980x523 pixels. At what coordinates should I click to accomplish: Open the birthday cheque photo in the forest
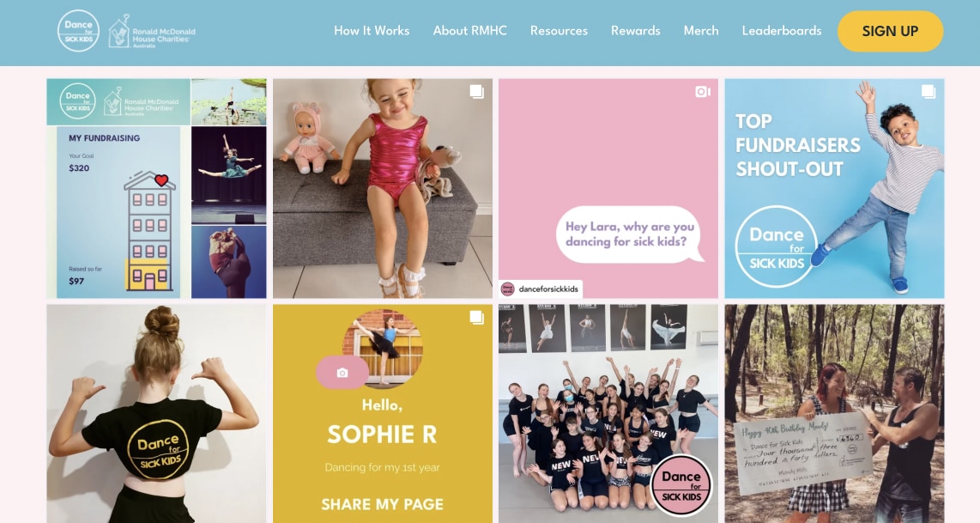[x=834, y=414]
